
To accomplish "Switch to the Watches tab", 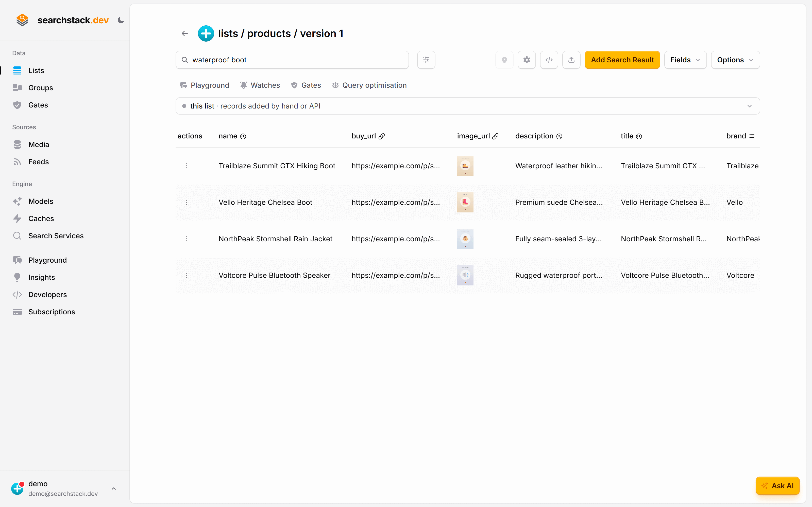I will point(260,85).
